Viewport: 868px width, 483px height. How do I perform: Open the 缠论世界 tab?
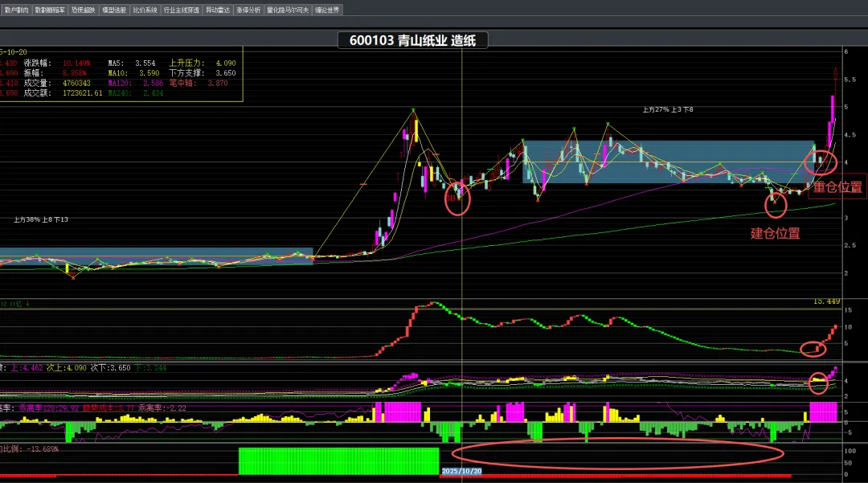point(327,10)
